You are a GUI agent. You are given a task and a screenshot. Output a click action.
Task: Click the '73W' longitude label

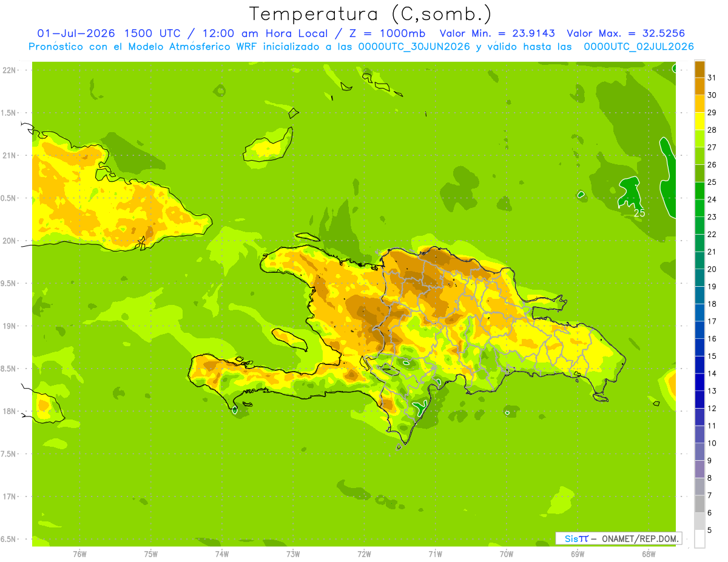[293, 554]
